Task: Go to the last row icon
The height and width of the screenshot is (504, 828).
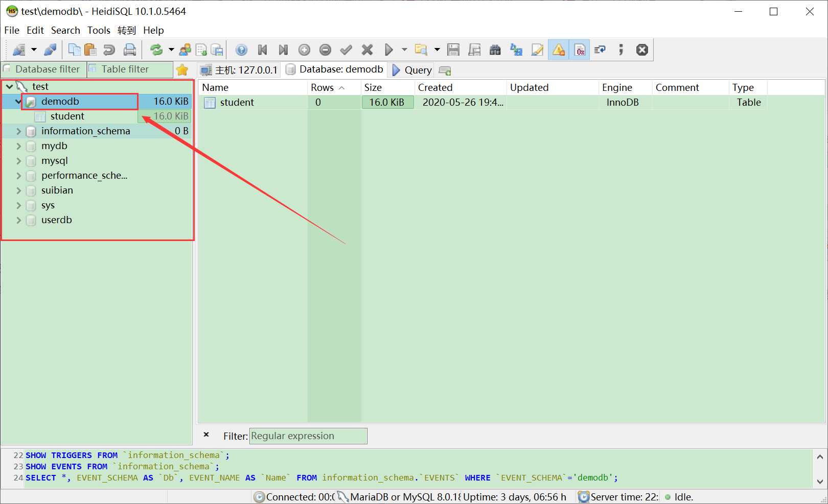Action: pyautogui.click(x=283, y=50)
